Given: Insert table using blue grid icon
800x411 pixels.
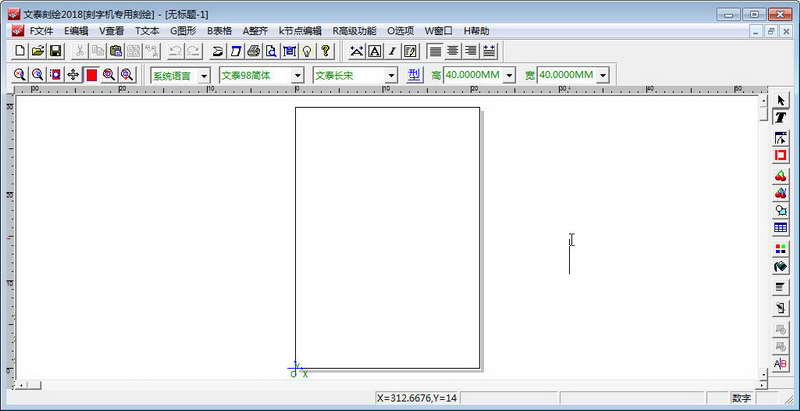Looking at the screenshot, I should [x=781, y=227].
